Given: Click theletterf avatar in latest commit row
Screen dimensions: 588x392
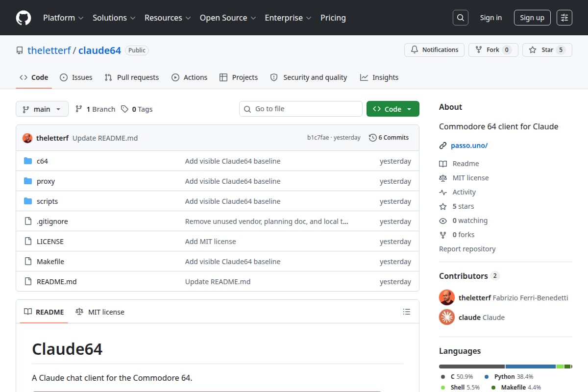Looking at the screenshot, I should coord(27,138).
